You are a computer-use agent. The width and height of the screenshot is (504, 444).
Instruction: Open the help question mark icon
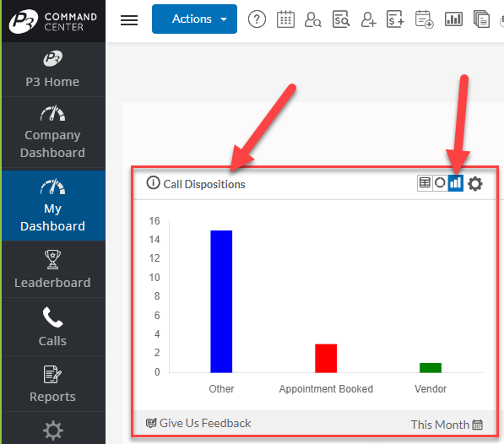257,19
